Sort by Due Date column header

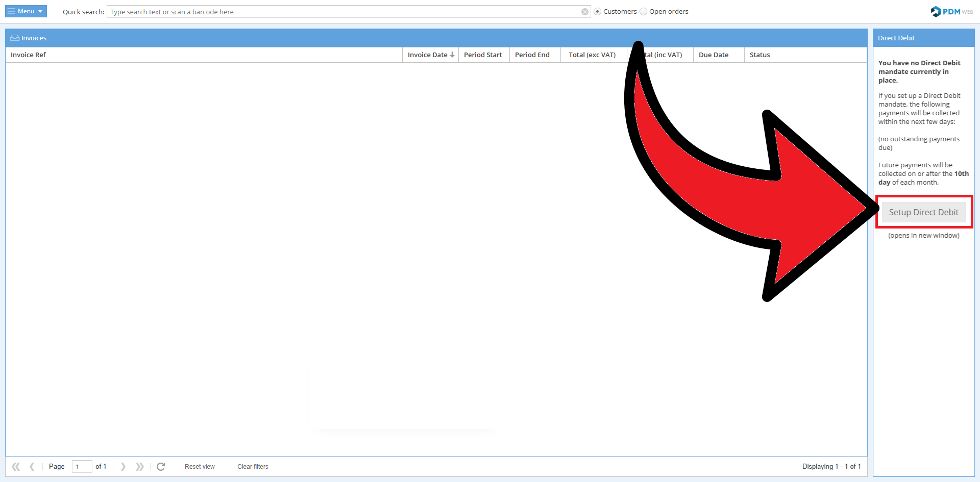(713, 55)
